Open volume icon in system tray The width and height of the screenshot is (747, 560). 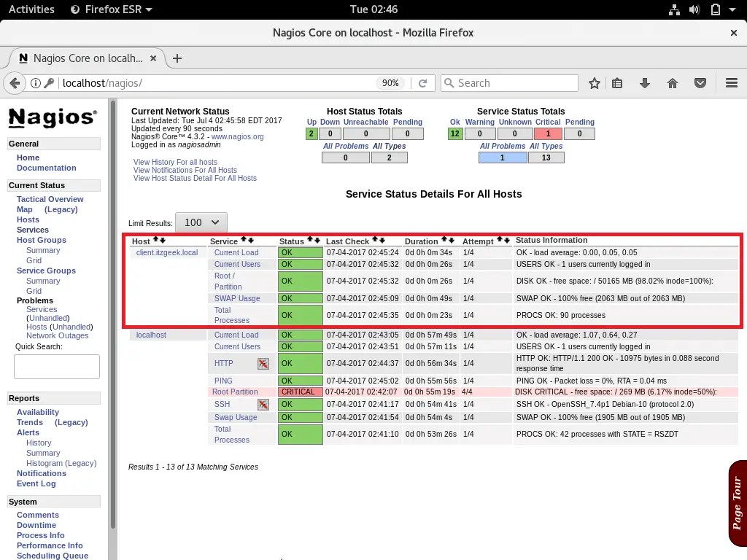(x=694, y=9)
